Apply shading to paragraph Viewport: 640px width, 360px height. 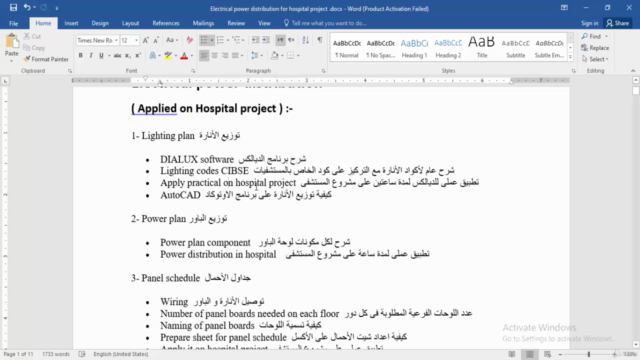coord(275,56)
